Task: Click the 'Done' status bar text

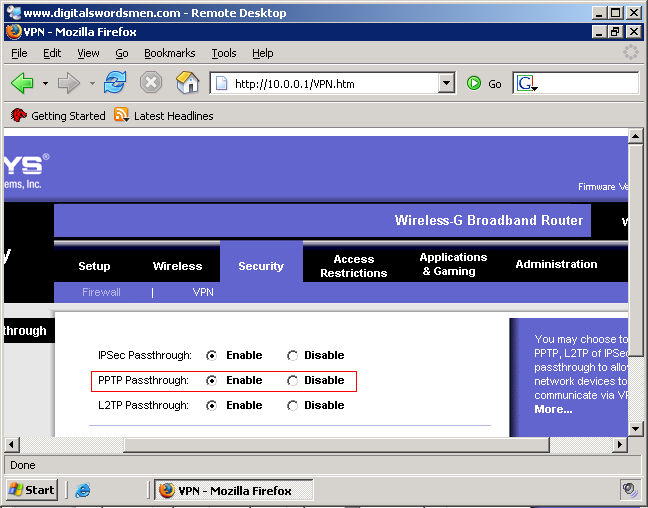Action: coord(23,465)
